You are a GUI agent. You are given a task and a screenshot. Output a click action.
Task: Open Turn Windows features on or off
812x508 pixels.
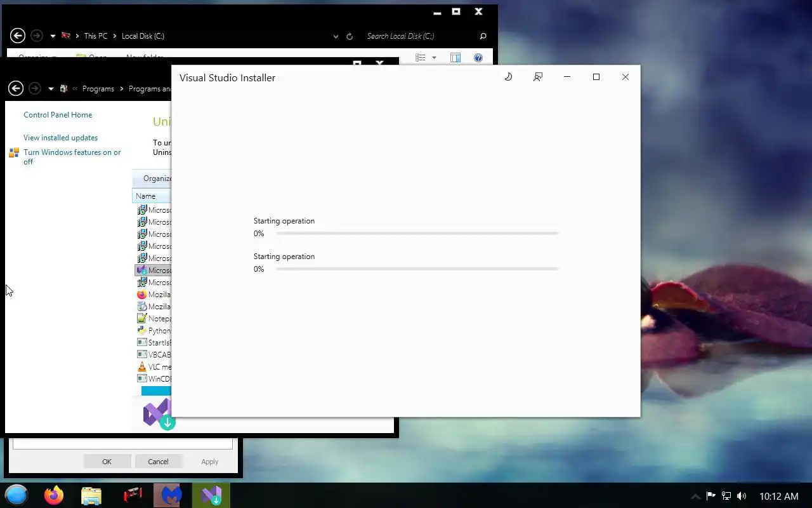pyautogui.click(x=72, y=157)
